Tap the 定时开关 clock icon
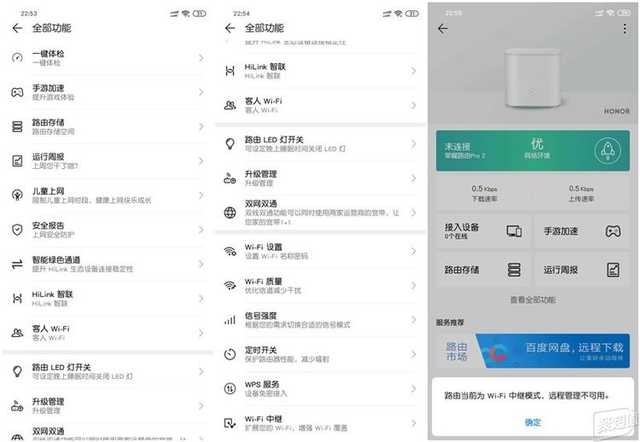 pyautogui.click(x=230, y=354)
